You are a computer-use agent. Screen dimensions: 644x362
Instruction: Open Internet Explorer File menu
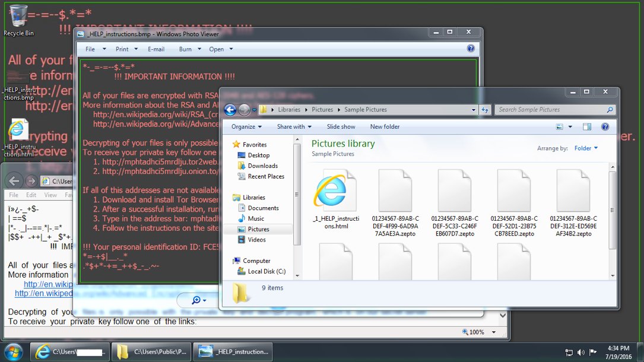(x=14, y=195)
